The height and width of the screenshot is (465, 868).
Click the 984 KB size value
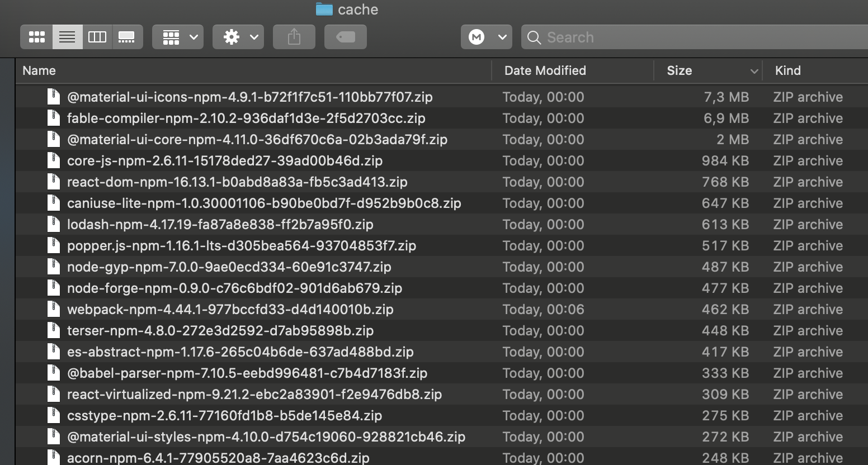[725, 161]
